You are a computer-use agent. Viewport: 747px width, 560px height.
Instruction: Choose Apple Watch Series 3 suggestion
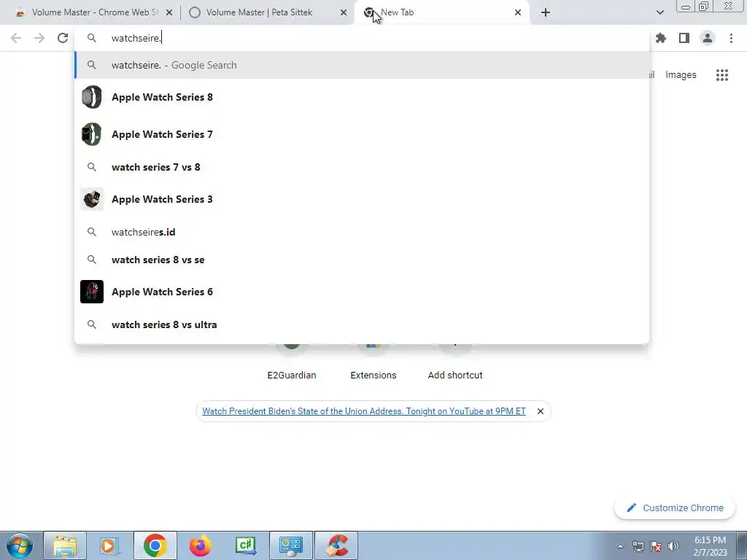362,199
